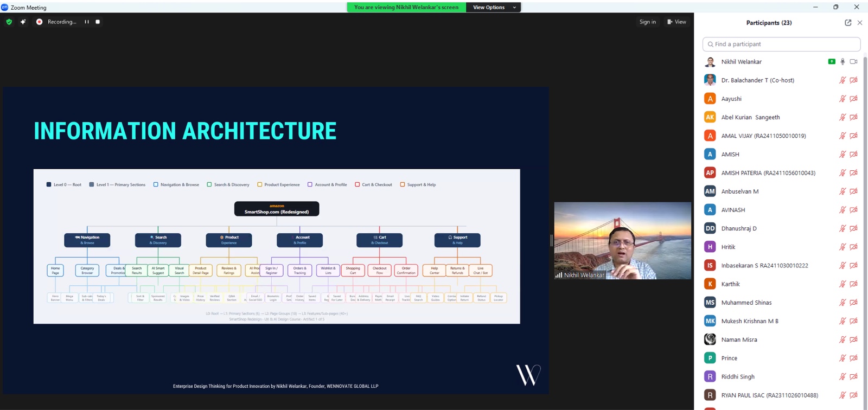Image resolution: width=868 pixels, height=410 pixels.
Task: Open the View layout menu
Action: pyautogui.click(x=676, y=22)
